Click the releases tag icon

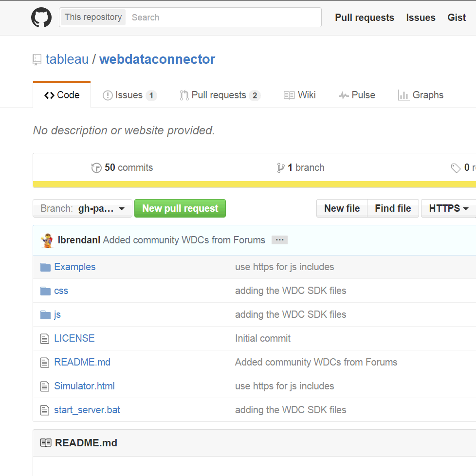tap(456, 168)
